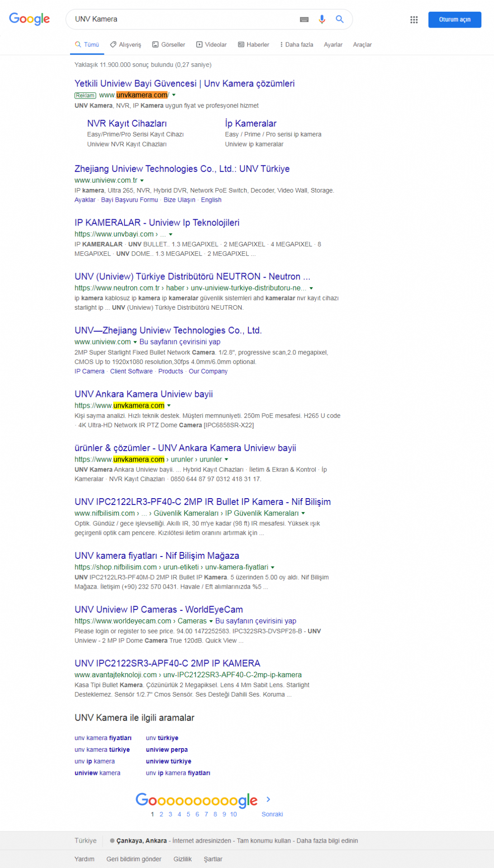Open IP KAMERALAR Uniview Ip Teknolojileri result
Viewport: 494px width, 868px height.
(157, 222)
